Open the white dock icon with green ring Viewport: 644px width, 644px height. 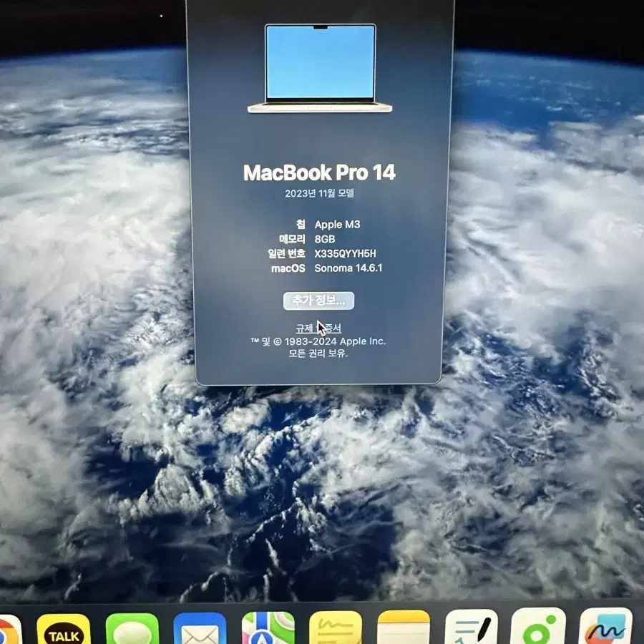point(538,626)
